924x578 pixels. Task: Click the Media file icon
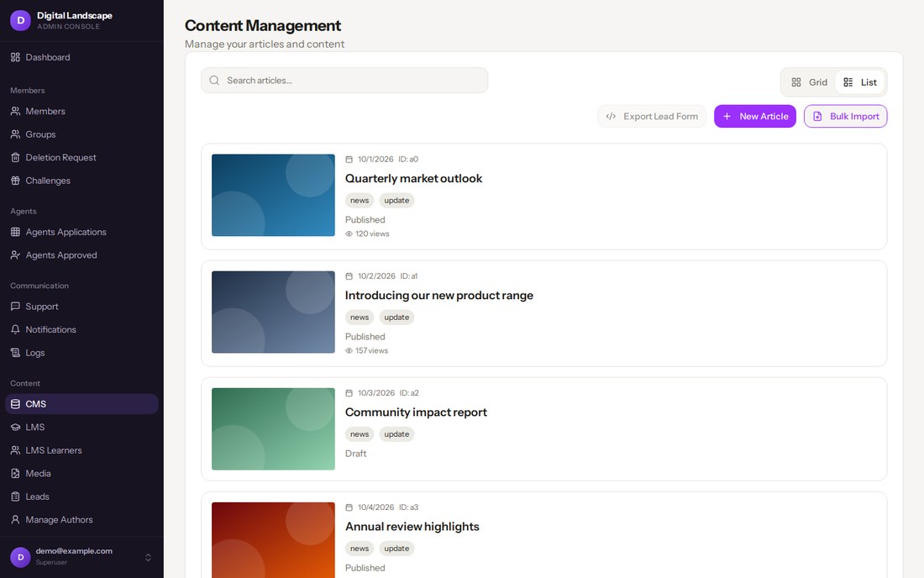pos(15,473)
